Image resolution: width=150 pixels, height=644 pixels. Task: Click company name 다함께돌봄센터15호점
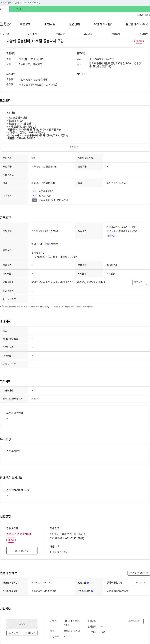click(72, 623)
